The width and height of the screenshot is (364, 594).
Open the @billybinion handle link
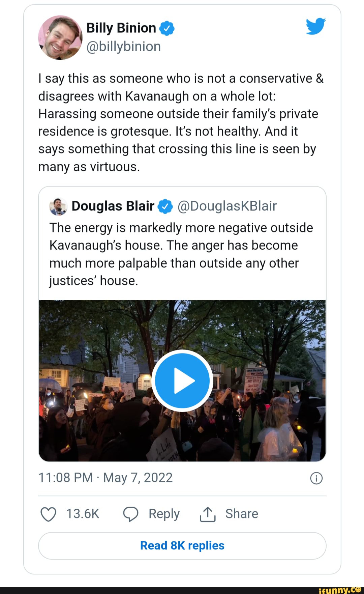pos(124,47)
